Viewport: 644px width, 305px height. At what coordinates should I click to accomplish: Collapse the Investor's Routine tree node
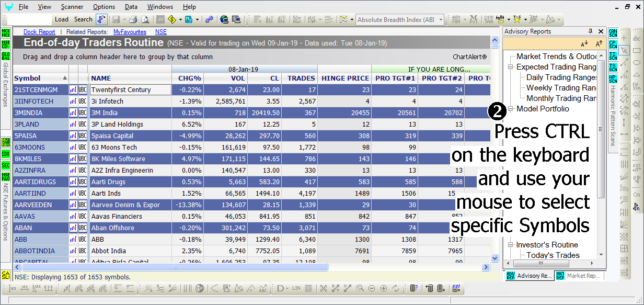pyautogui.click(x=510, y=245)
